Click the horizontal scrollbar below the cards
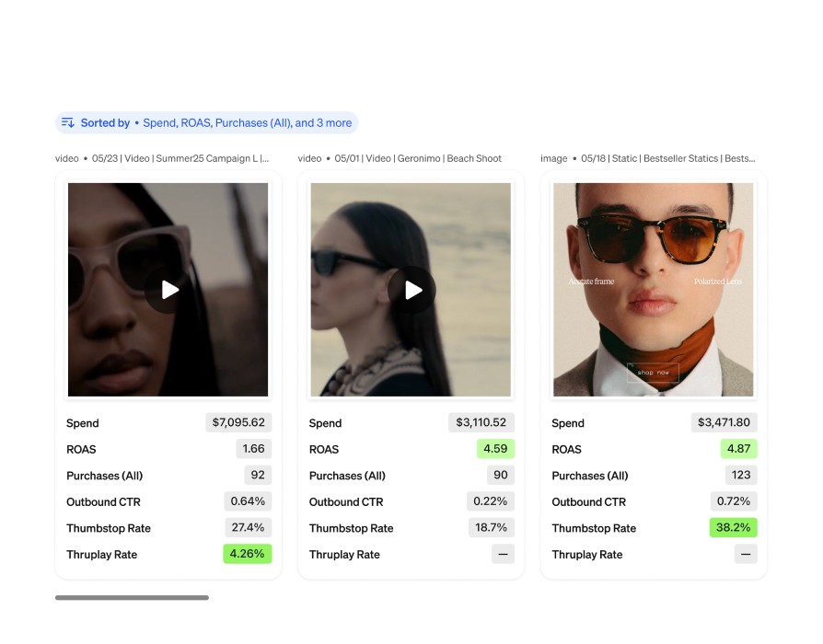This screenshot has height=644, width=823. [x=132, y=597]
